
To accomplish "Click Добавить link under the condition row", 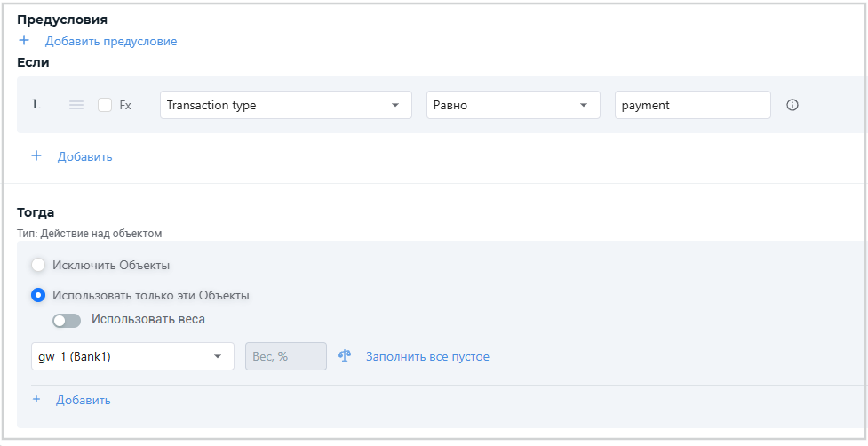I will [85, 156].
